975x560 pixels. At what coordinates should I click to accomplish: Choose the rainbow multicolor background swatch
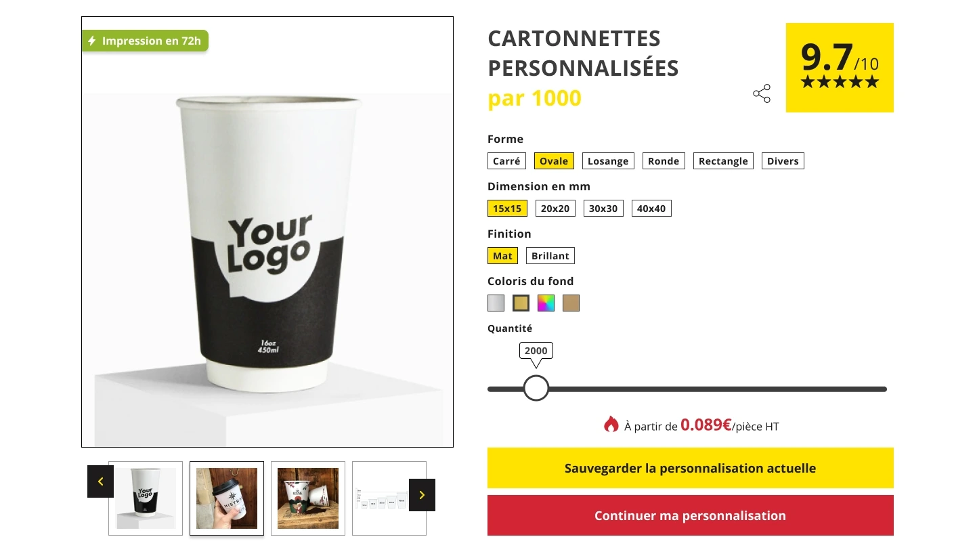546,303
